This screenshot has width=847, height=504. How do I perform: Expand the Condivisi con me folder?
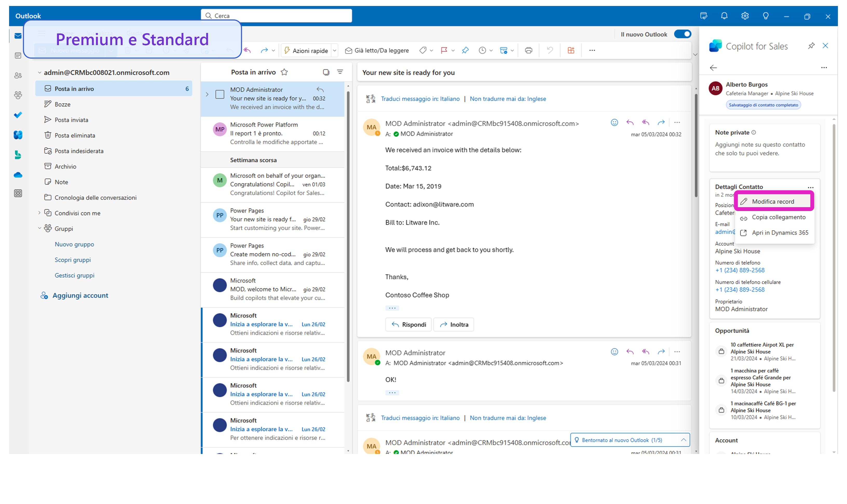point(39,213)
